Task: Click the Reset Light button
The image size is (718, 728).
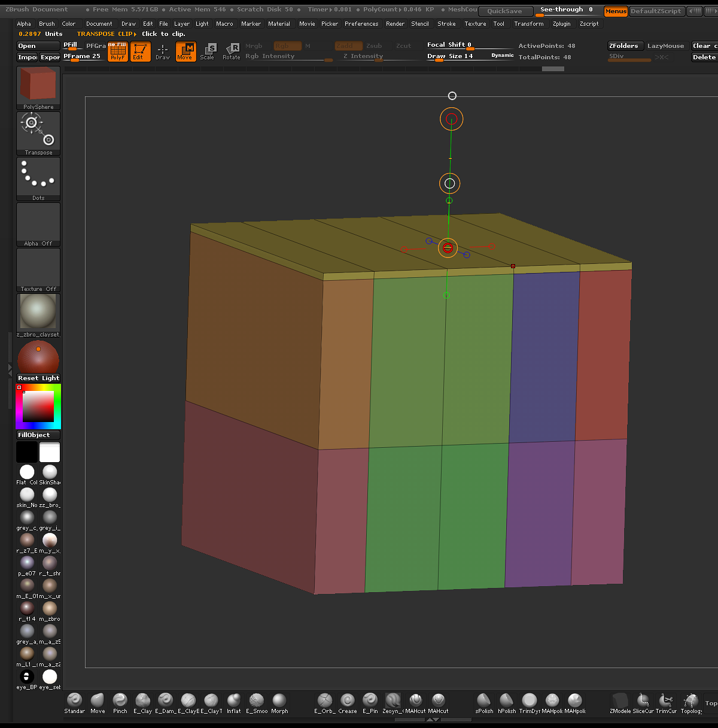Action: tap(38, 378)
